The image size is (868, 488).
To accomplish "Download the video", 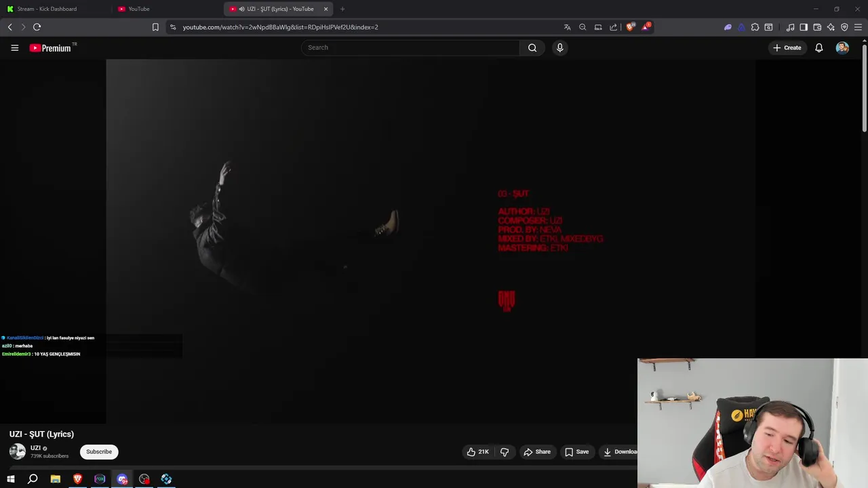I will 620,451.
